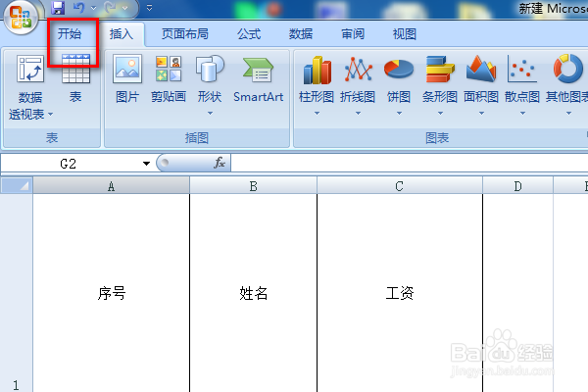
Task: Click the Save icon in quick access toolbar
Action: 58,8
